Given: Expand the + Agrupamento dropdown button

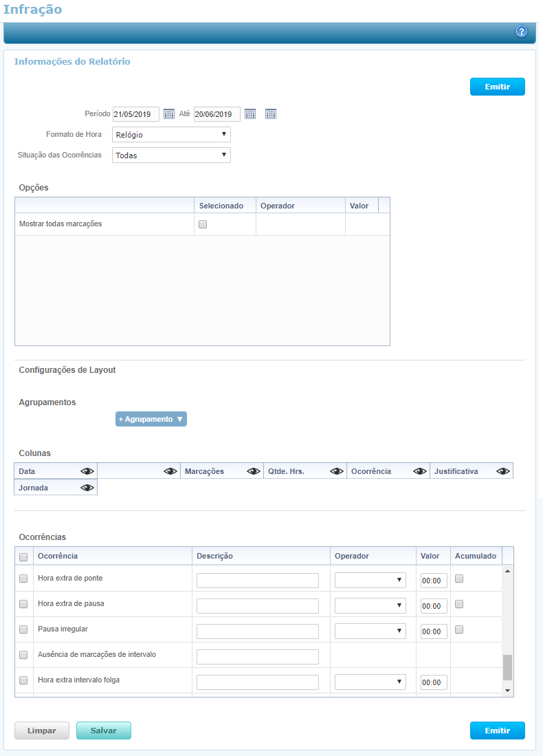Looking at the screenshot, I should (151, 419).
